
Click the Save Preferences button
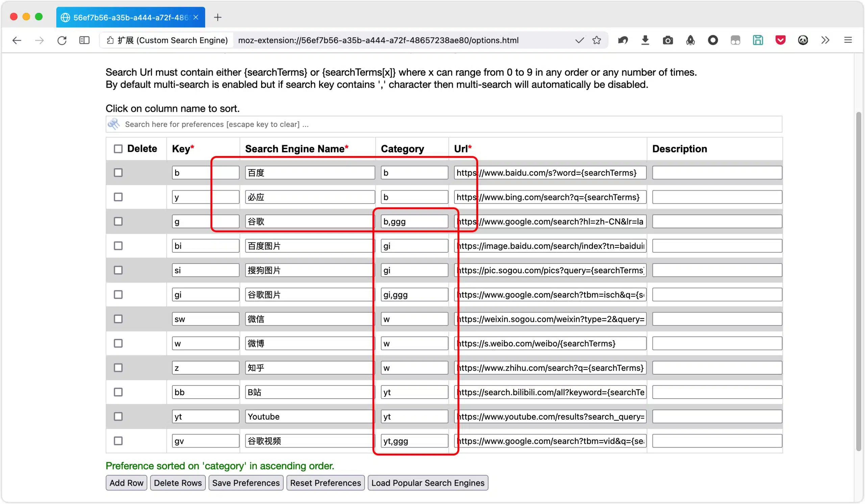(246, 483)
